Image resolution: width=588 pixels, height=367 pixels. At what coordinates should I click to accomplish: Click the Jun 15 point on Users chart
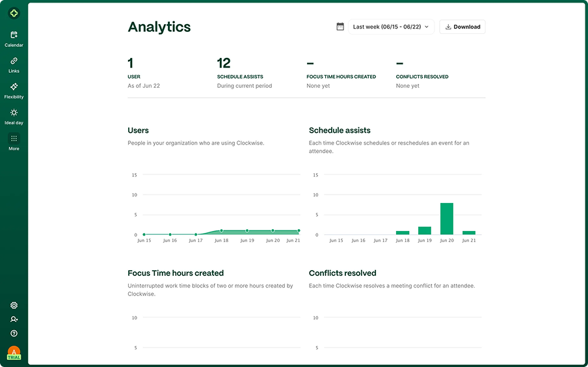coord(144,234)
